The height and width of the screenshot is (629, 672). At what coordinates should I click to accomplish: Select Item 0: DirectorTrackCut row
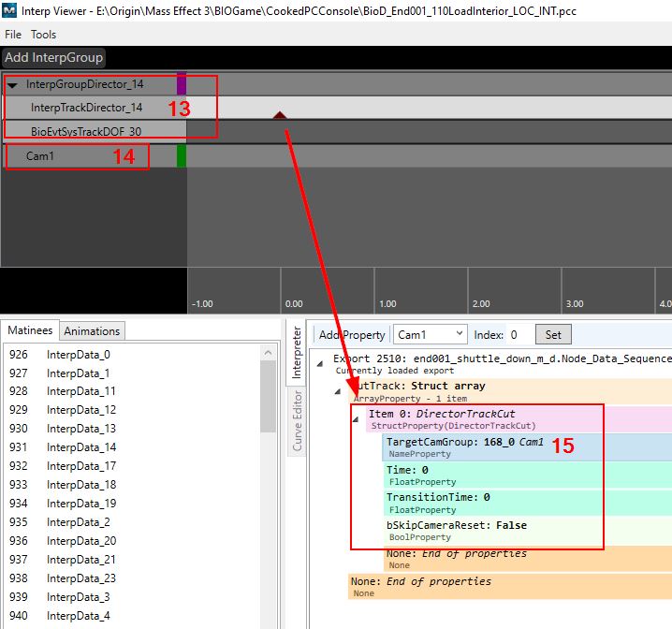click(x=519, y=419)
